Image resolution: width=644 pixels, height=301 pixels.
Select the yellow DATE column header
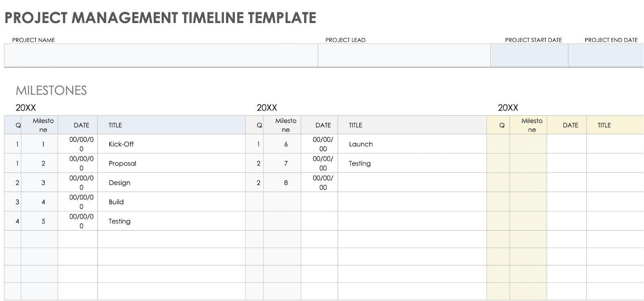point(570,125)
